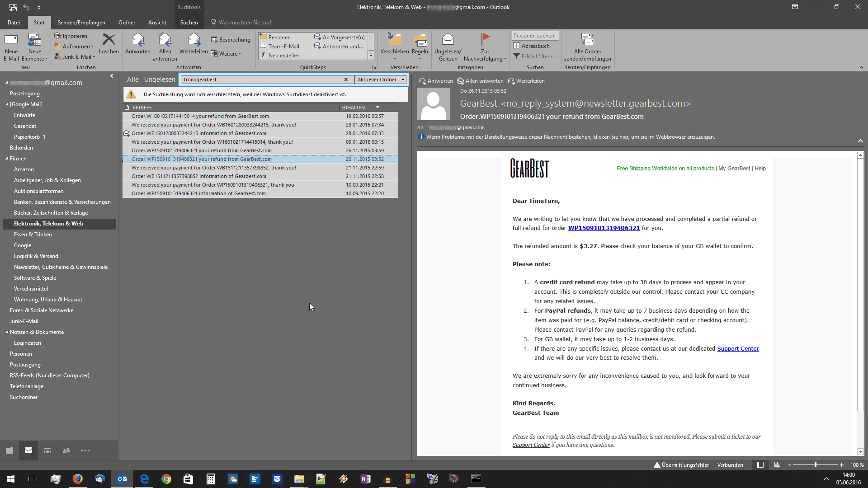Collapse the ribbon with caret
This screenshot has height=488, width=868.
click(x=861, y=67)
